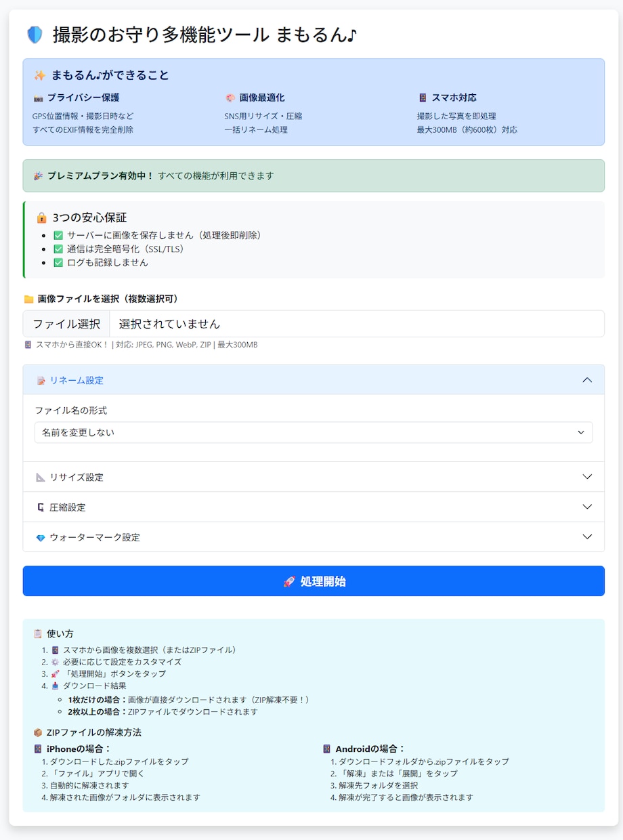Click the diamond icon in ウォーターマーク設定 row
Screen dimensions: 623x840
coord(41,538)
